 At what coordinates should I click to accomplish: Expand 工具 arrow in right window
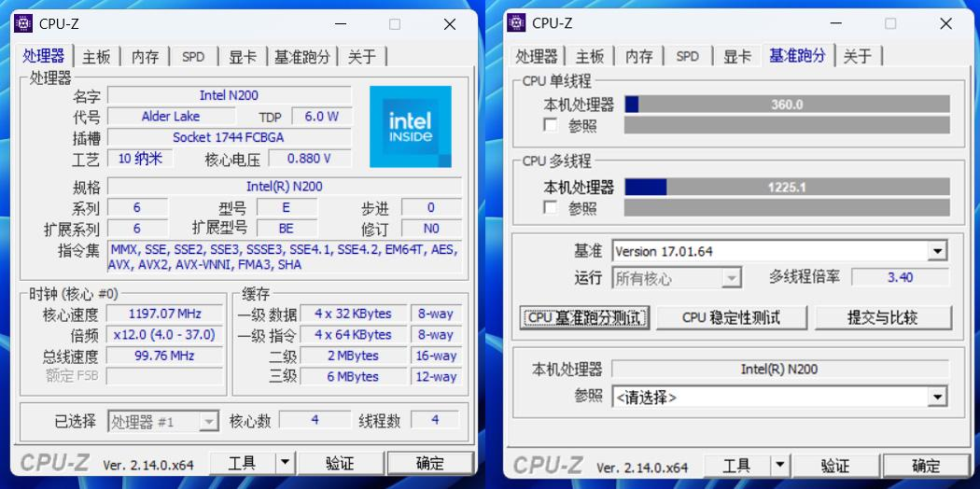pyautogui.click(x=779, y=466)
